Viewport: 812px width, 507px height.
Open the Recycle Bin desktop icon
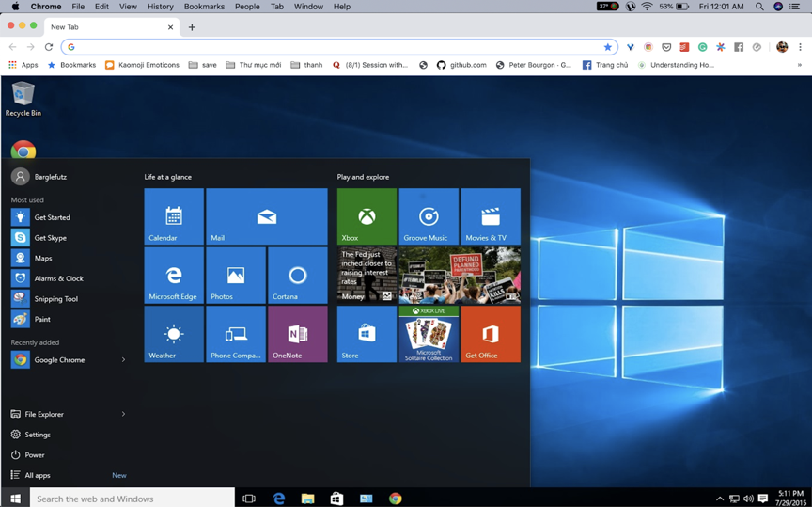tap(23, 99)
